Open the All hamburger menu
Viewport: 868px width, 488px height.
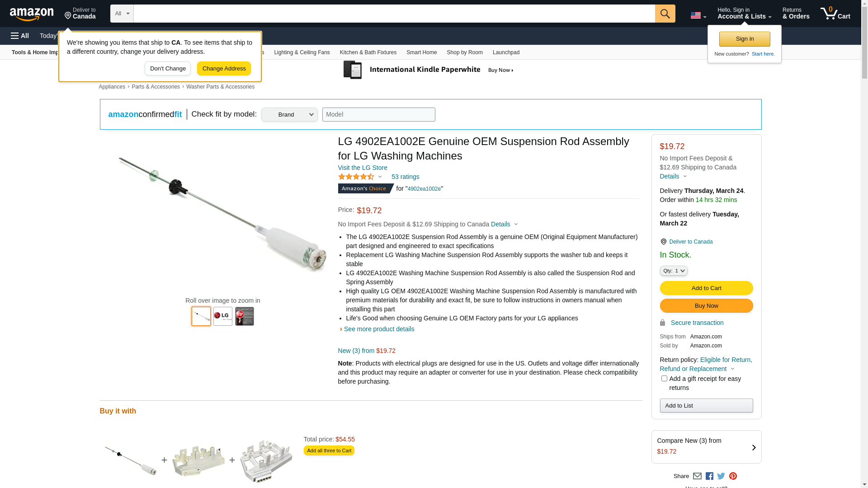click(x=20, y=36)
